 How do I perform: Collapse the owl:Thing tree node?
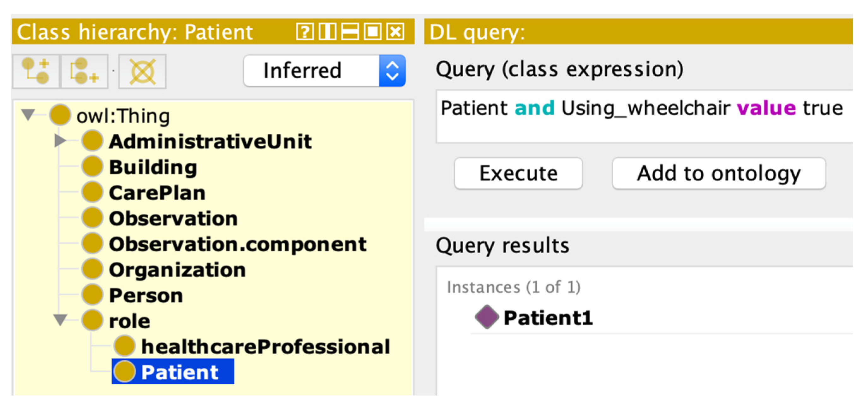click(28, 114)
